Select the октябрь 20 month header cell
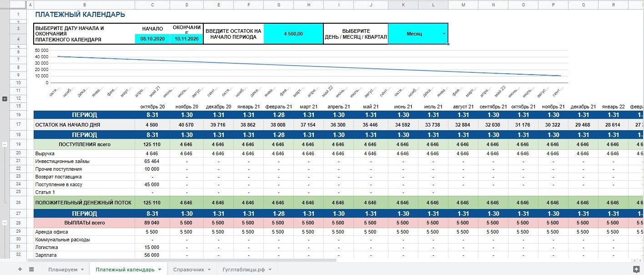The height and width of the screenshot is (275, 644). click(152, 107)
